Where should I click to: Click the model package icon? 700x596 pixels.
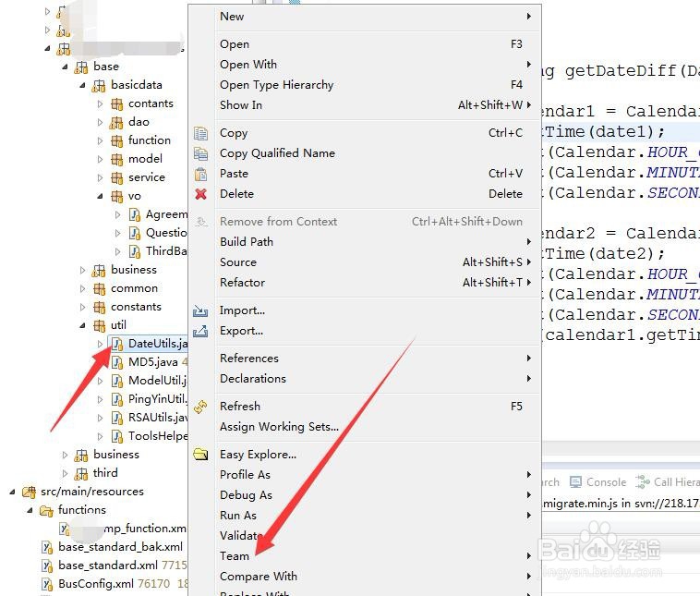pos(116,160)
